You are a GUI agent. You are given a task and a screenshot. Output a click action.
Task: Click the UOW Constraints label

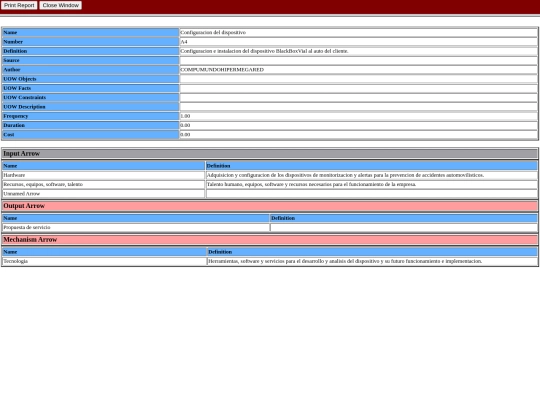pyautogui.click(x=91, y=97)
